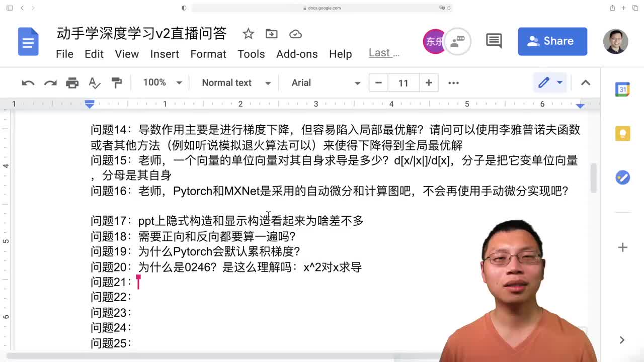Click the line 问题20 about 0246
The image size is (644, 362).
tap(226, 267)
